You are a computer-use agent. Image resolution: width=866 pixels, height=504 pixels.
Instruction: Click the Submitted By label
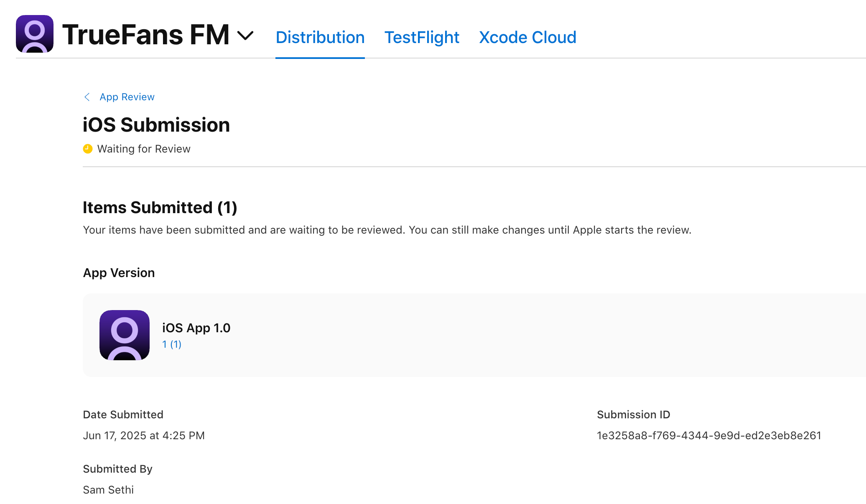pyautogui.click(x=117, y=469)
